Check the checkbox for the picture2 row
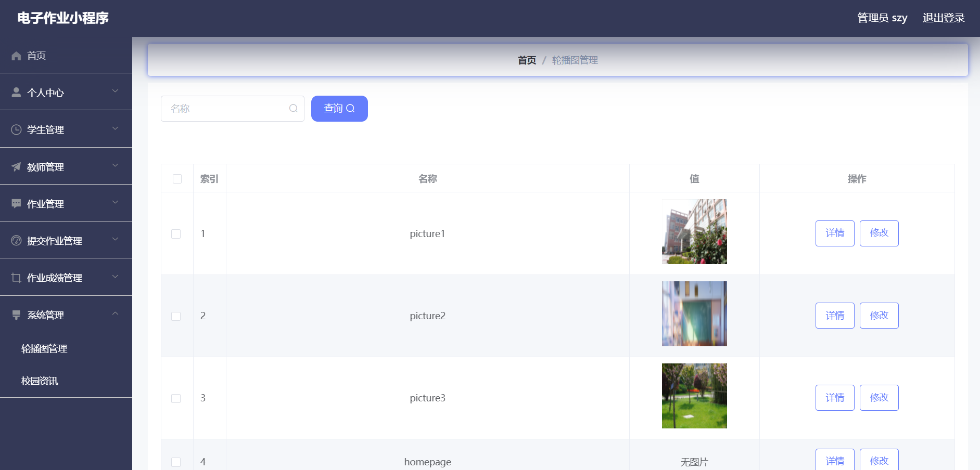980x470 pixels. 176,316
